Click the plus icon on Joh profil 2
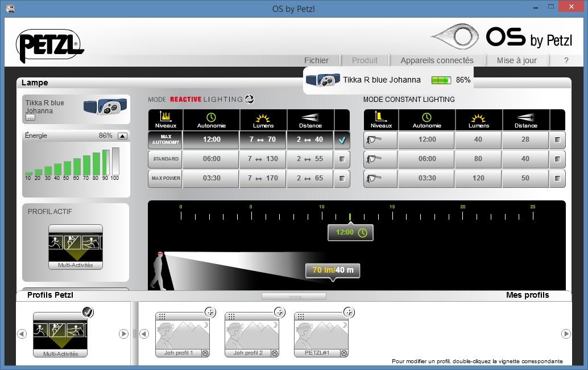The image size is (588, 370). pyautogui.click(x=279, y=312)
